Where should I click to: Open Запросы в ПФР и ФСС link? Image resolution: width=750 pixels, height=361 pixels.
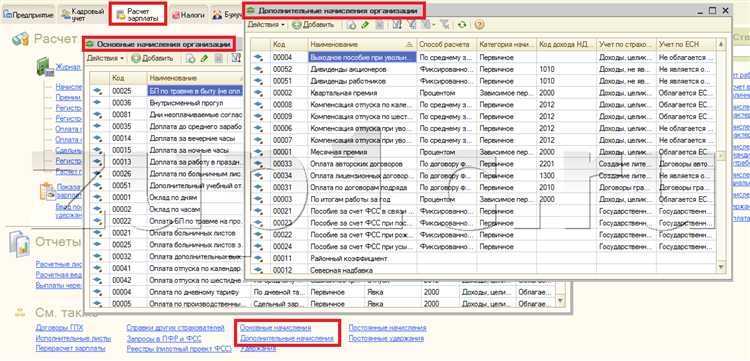pyautogui.click(x=164, y=339)
